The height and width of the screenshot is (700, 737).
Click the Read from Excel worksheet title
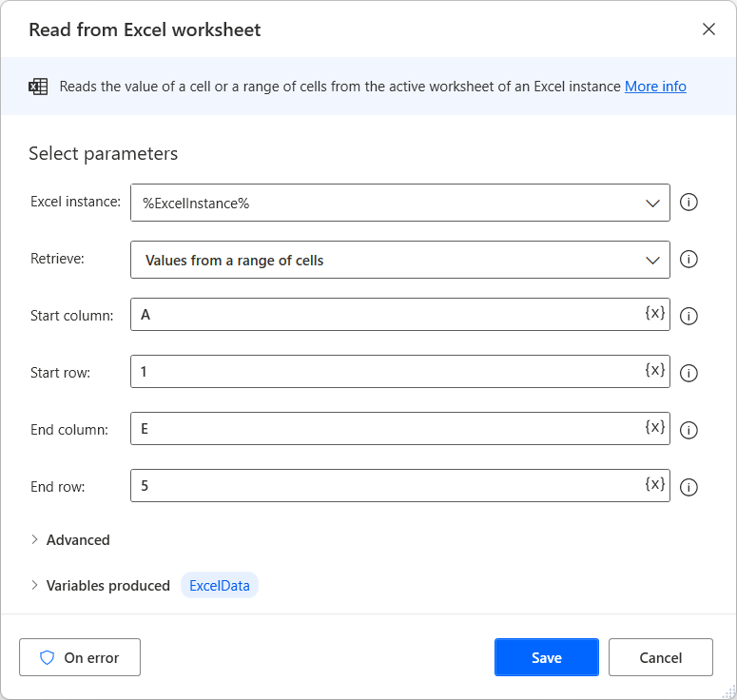145,29
